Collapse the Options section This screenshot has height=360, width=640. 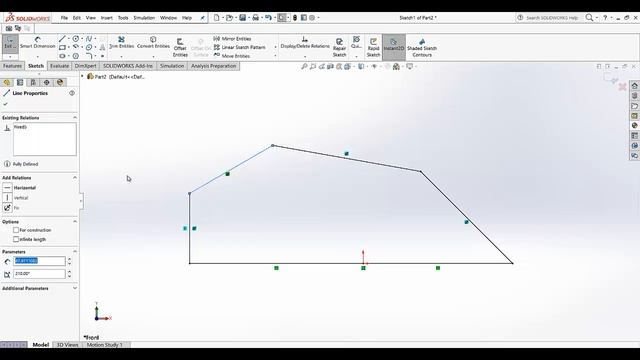75,222
